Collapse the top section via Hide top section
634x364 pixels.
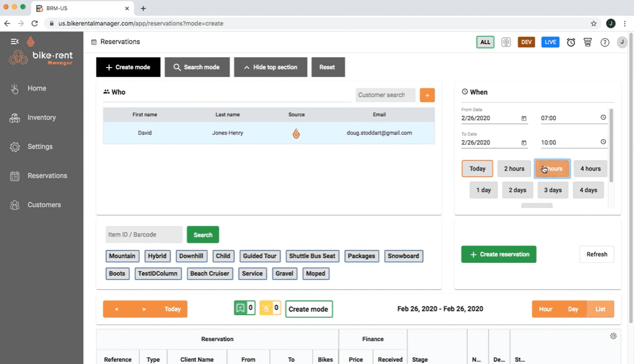click(270, 67)
